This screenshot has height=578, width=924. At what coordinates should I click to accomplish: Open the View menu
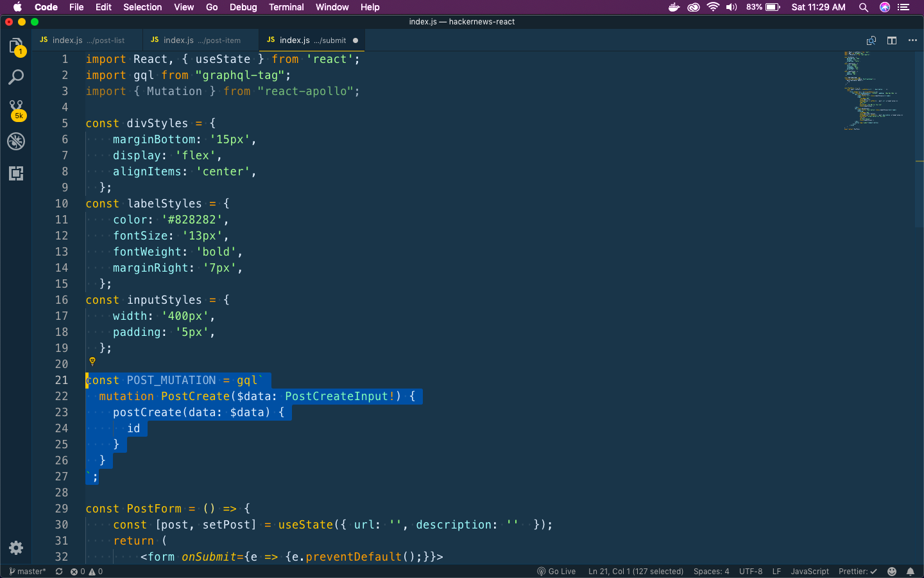184,7
